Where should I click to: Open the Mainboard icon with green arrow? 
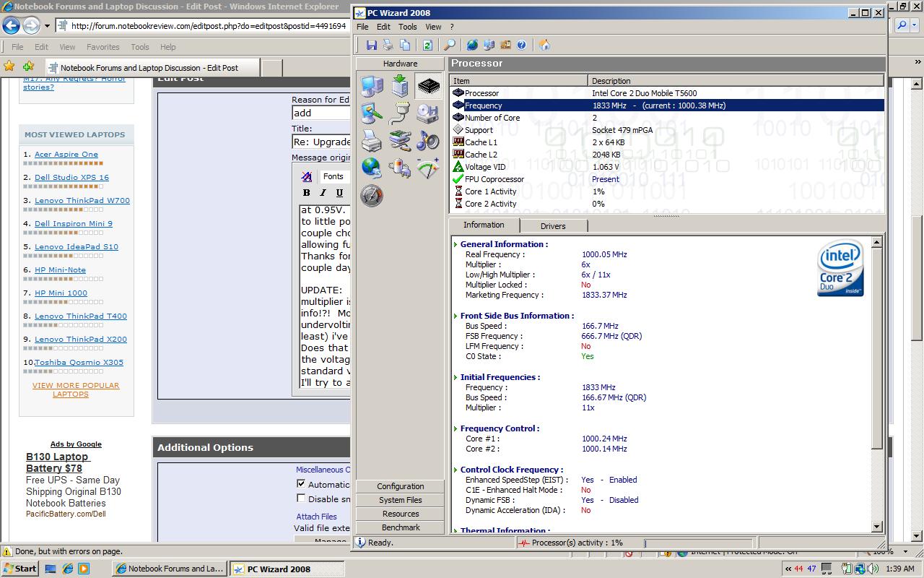[400, 87]
